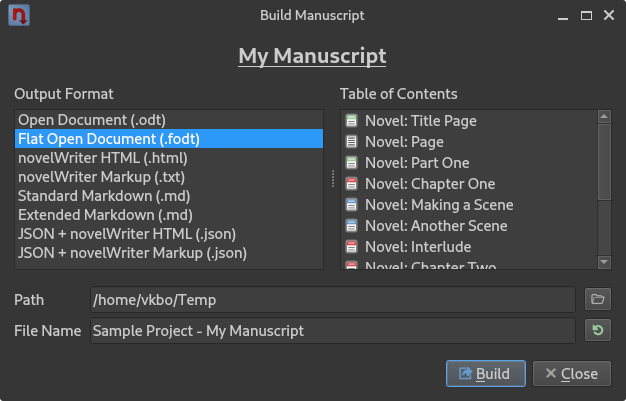This screenshot has width=626, height=401.
Task: Click the blue icon beside Novel: Making a Scene
Action: click(x=351, y=204)
